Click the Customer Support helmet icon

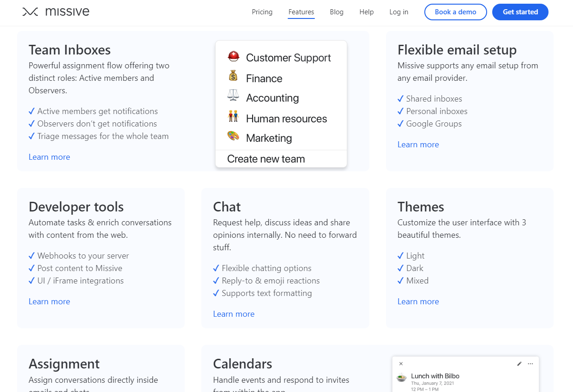(234, 57)
